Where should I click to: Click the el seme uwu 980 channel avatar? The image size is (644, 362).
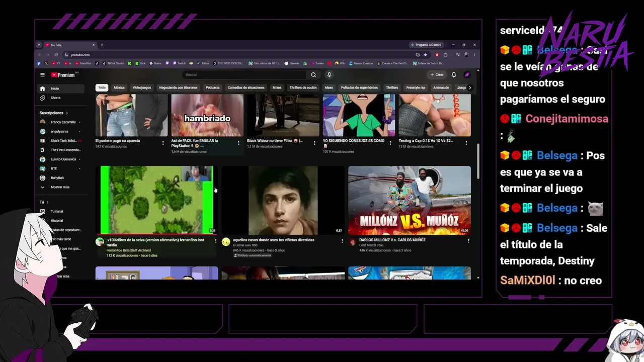tap(226, 242)
